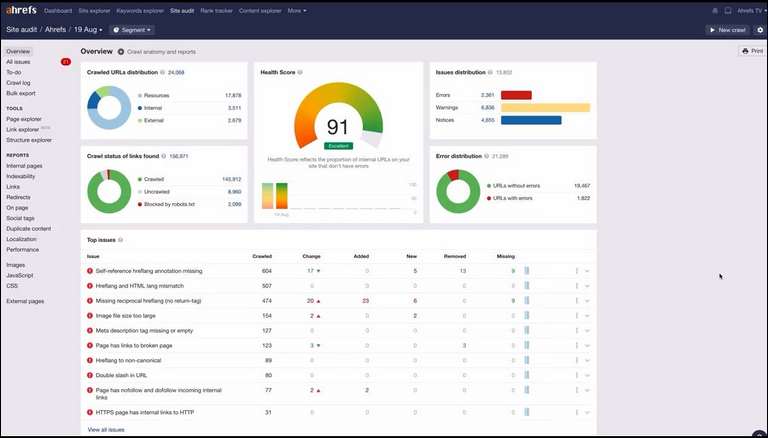This screenshot has width=768, height=438.
Task: Click the blue Notices bar in Issues distribution
Action: (531, 120)
